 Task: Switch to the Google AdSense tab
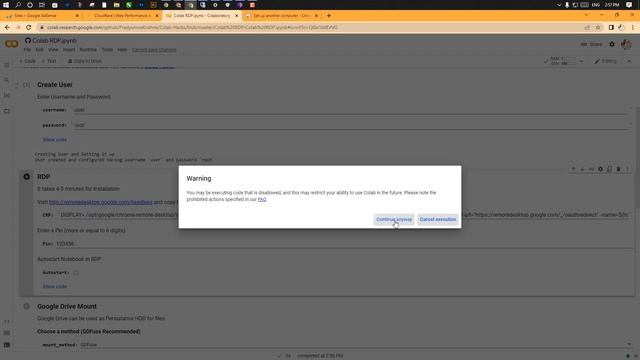click(x=41, y=16)
